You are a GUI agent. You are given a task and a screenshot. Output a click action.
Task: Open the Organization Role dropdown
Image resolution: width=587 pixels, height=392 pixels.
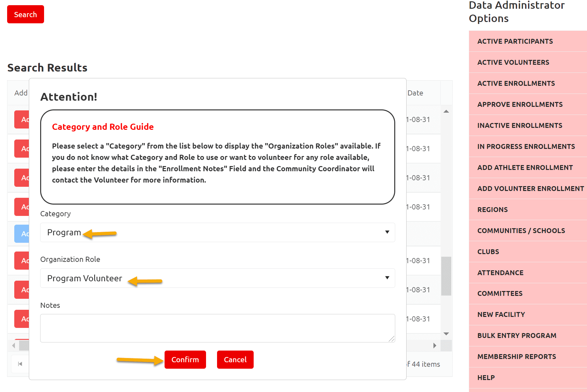[x=217, y=278]
